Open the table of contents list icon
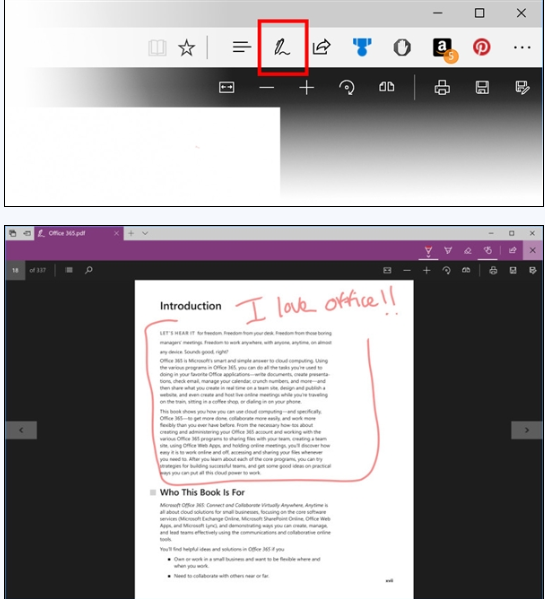Image resolution: width=545 pixels, height=599 pixels. click(69, 270)
